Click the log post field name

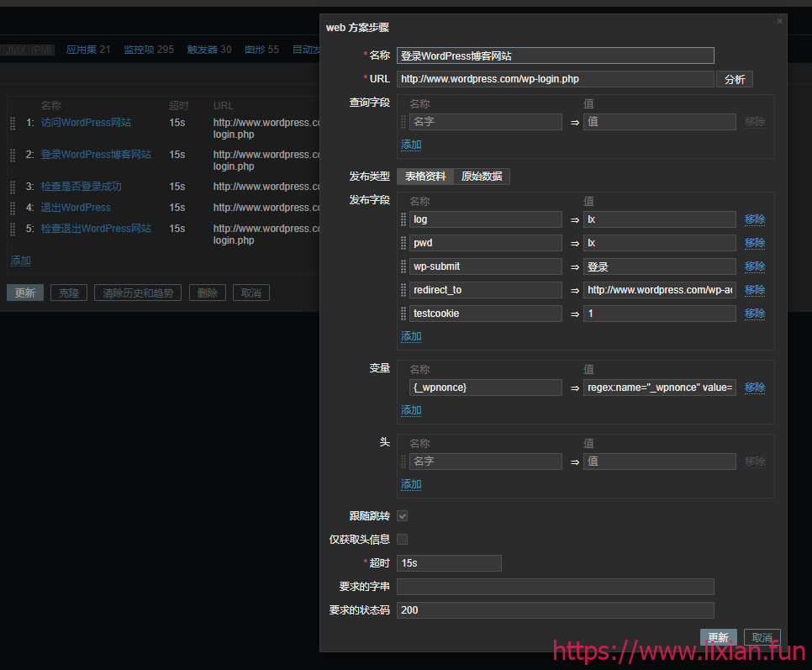pos(485,219)
